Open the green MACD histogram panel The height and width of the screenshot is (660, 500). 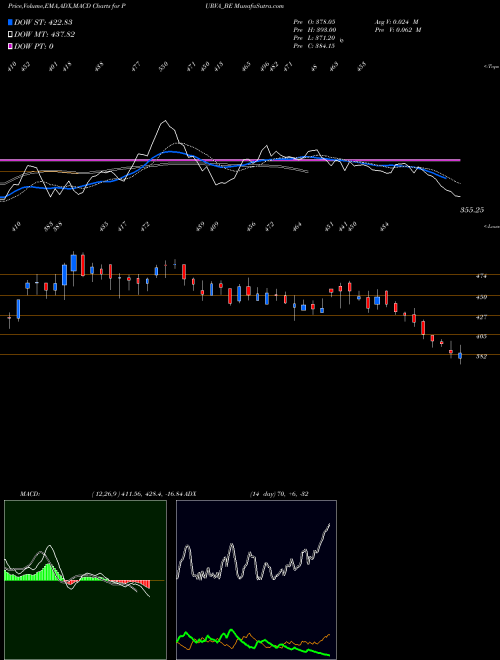(x=85, y=580)
